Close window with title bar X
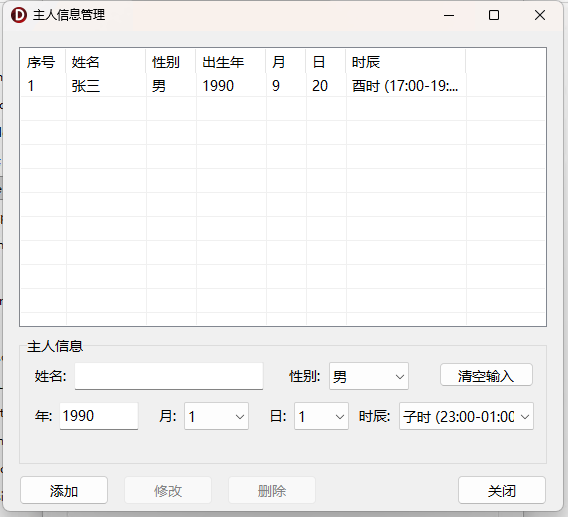This screenshot has width=568, height=517. tap(540, 15)
